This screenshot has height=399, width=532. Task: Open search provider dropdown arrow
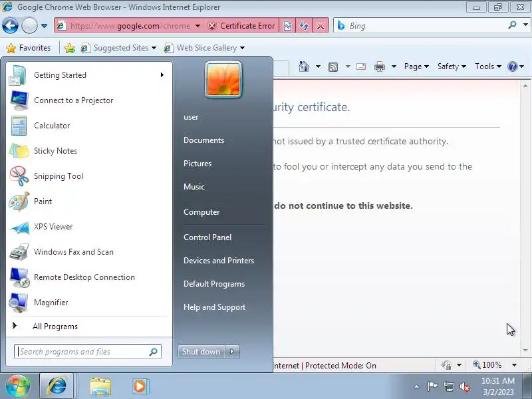(525, 25)
